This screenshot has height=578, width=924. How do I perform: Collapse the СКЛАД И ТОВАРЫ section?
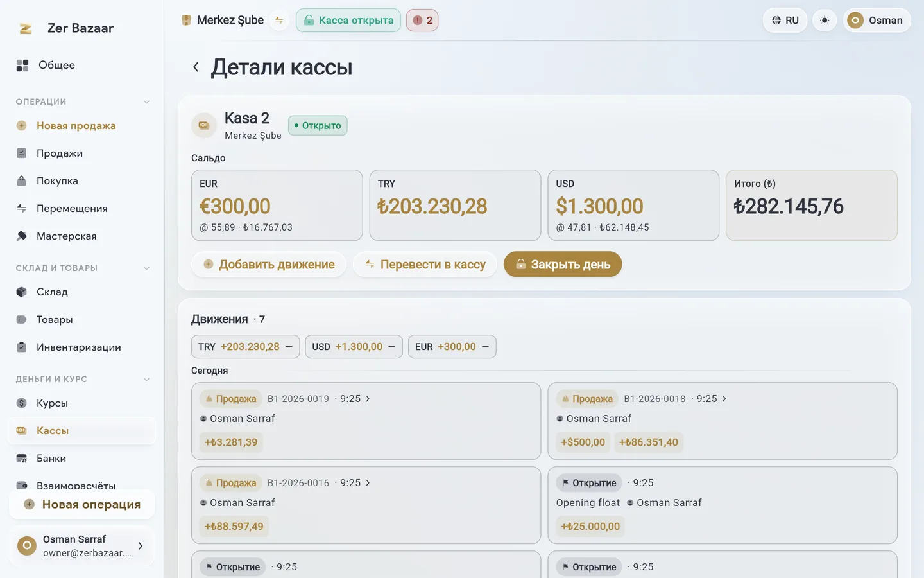(146, 268)
